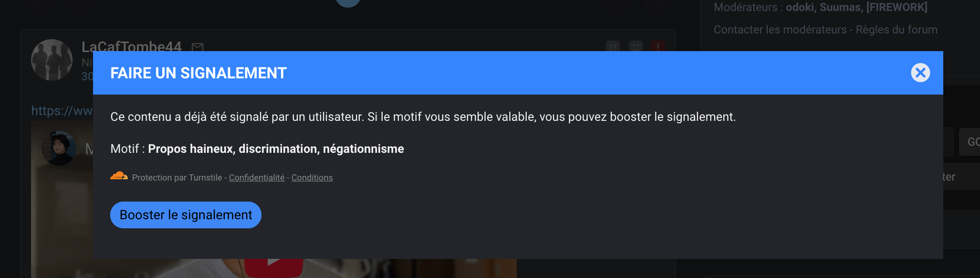Viewport: 980px width, 278px height.
Task: Open moderator Suumas's profile
Action: [x=841, y=7]
